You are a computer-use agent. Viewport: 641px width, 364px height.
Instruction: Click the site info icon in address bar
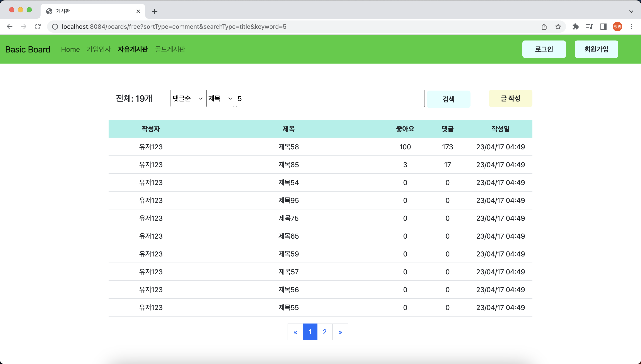coord(55,27)
